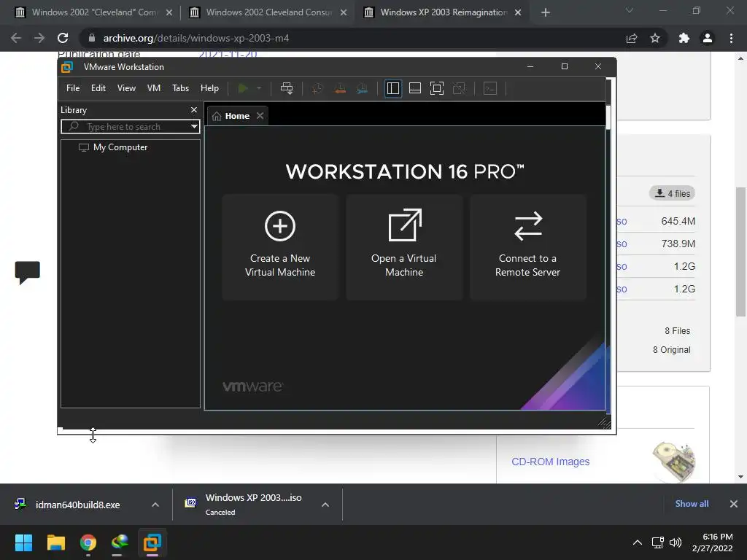
Task: Click the browser page vertical scrollbar
Action: (x=740, y=252)
